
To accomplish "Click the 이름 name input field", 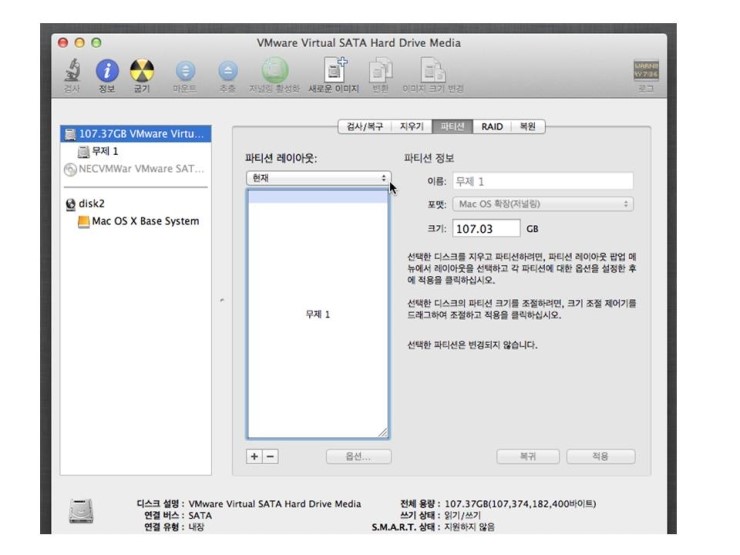I will (x=543, y=181).
